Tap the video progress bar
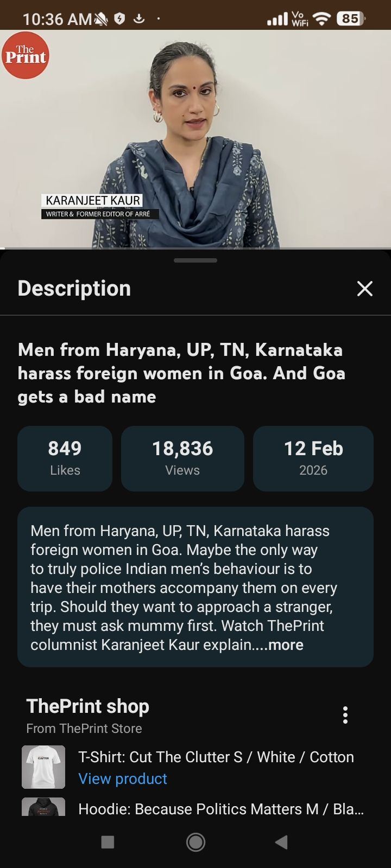 (x=195, y=248)
